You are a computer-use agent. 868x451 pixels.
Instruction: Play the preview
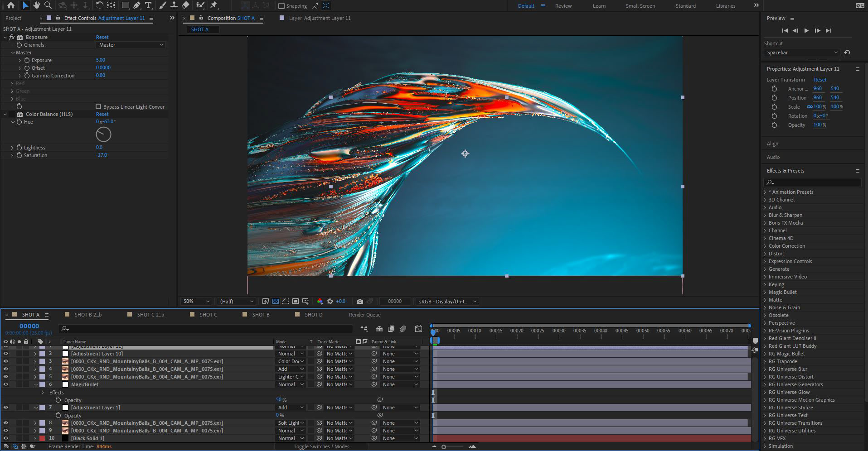click(x=806, y=30)
